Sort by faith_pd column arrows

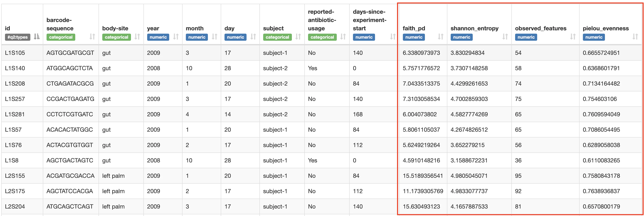click(440, 37)
